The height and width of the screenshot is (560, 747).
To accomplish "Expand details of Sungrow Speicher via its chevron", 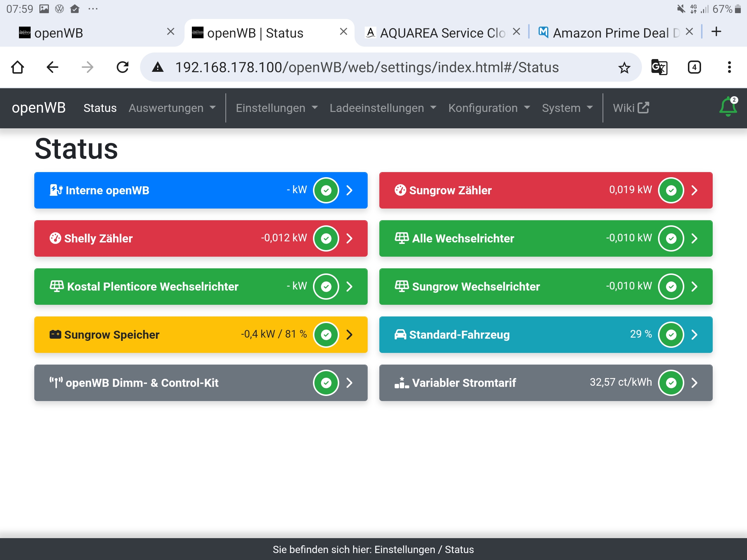I will pyautogui.click(x=349, y=334).
